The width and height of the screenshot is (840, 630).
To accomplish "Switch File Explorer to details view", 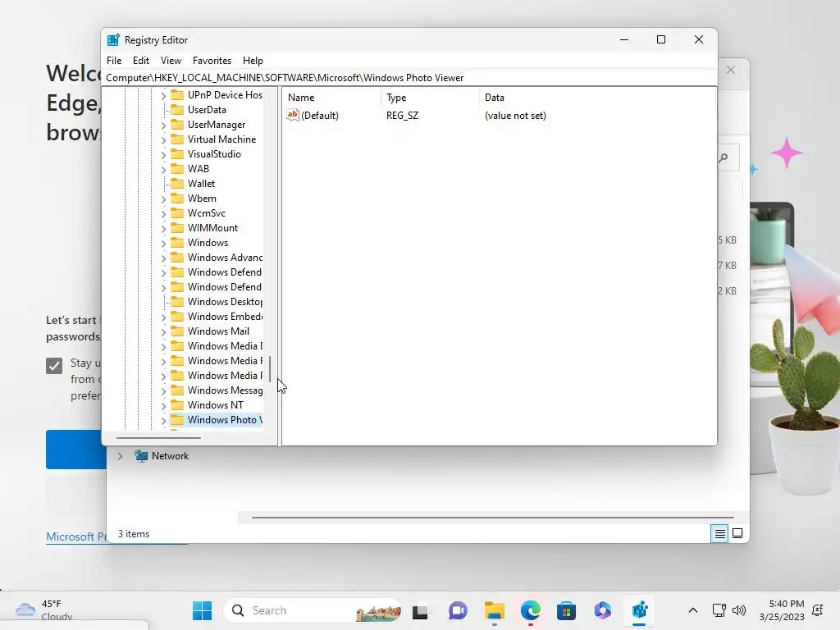I will pos(719,533).
